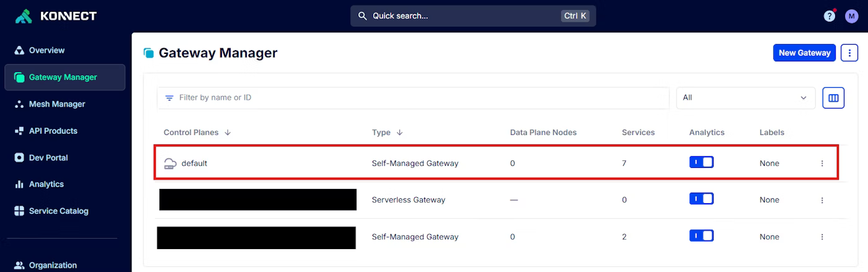Image resolution: width=868 pixels, height=272 pixels.
Task: Click the column visibility icon button
Action: 833,98
